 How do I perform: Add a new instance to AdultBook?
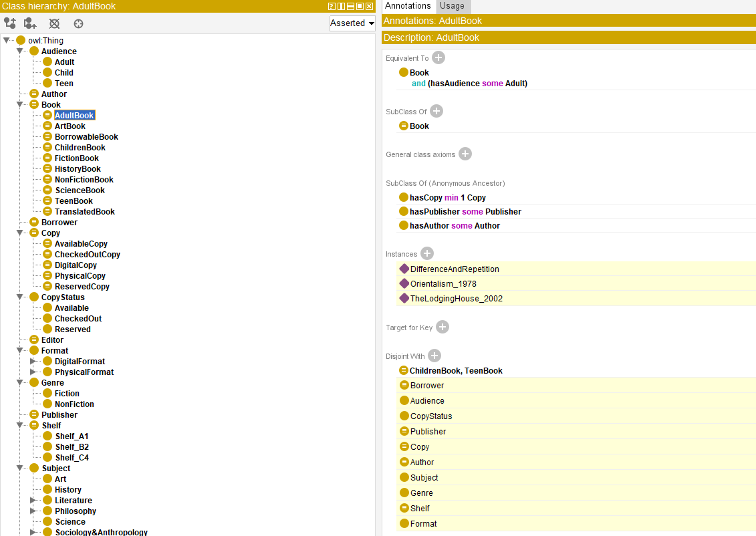pos(427,254)
